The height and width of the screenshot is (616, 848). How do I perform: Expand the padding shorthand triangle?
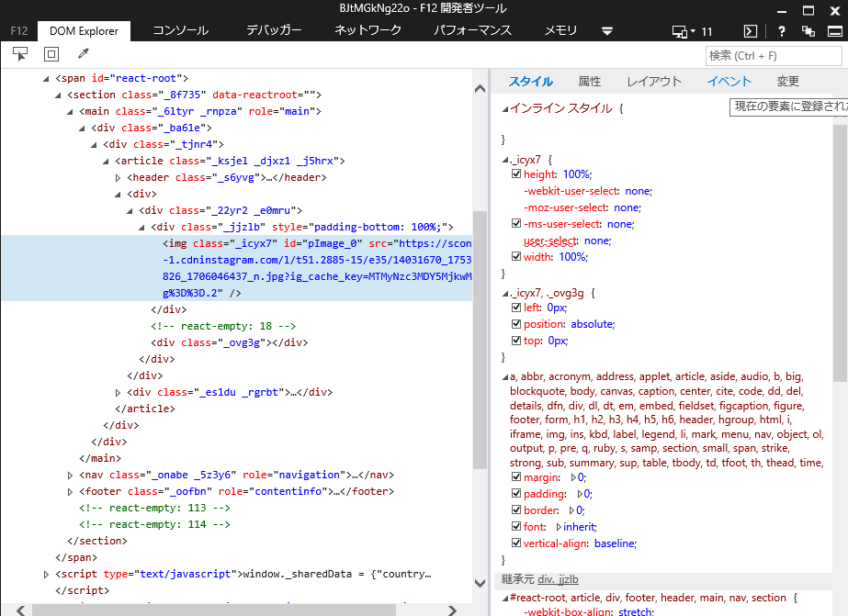(580, 494)
